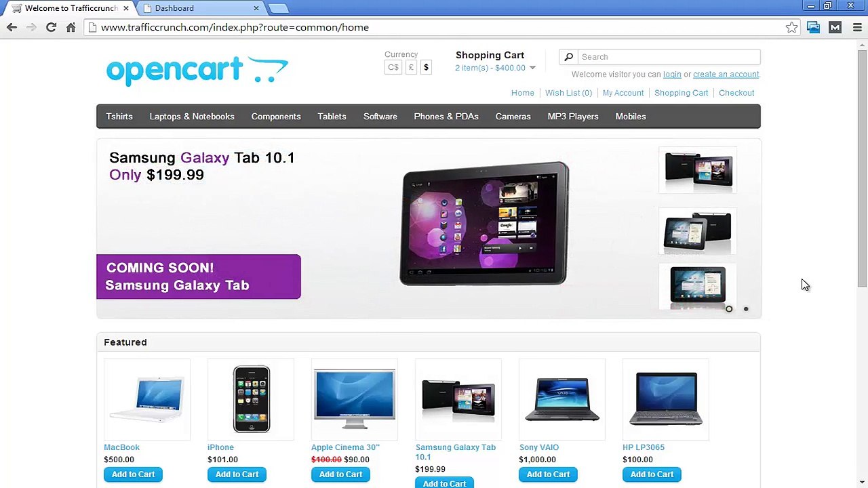Click the MacBook product image
868x488 pixels.
[x=147, y=399]
